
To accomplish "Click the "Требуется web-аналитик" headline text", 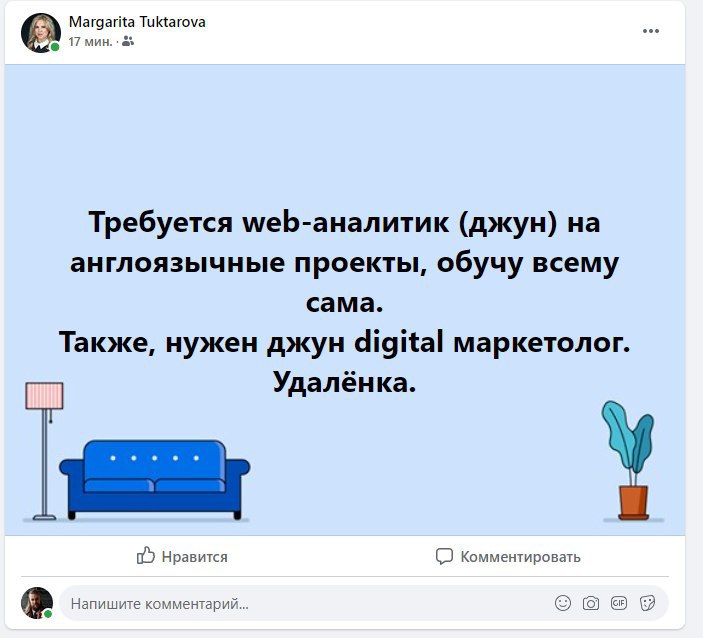I will coord(268,222).
